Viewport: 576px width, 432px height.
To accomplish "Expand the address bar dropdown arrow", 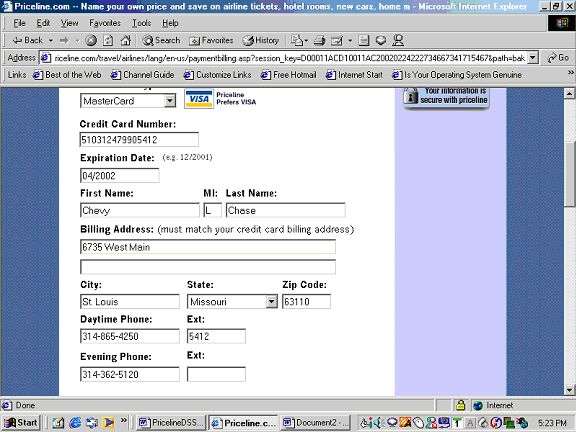I will pyautogui.click(x=533, y=58).
